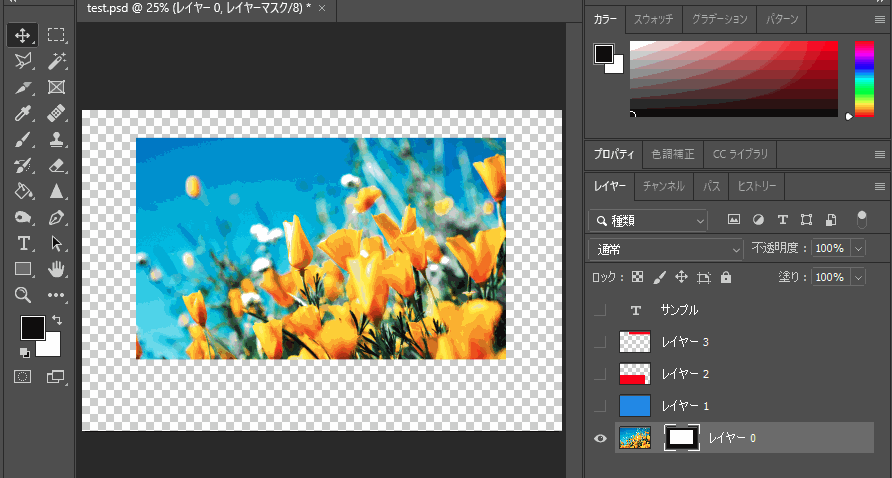Select the Eraser tool

56,166
